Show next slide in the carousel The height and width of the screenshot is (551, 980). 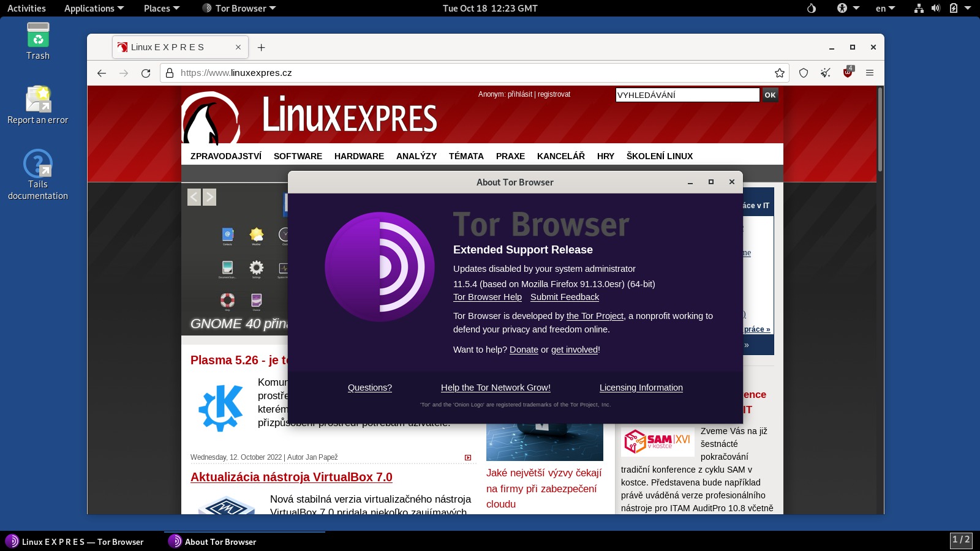209,197
